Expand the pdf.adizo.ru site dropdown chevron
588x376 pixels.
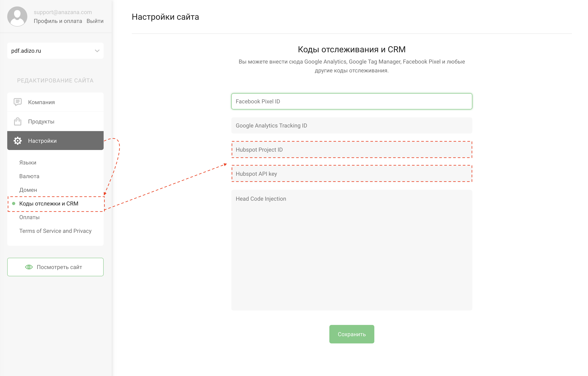[x=97, y=51]
